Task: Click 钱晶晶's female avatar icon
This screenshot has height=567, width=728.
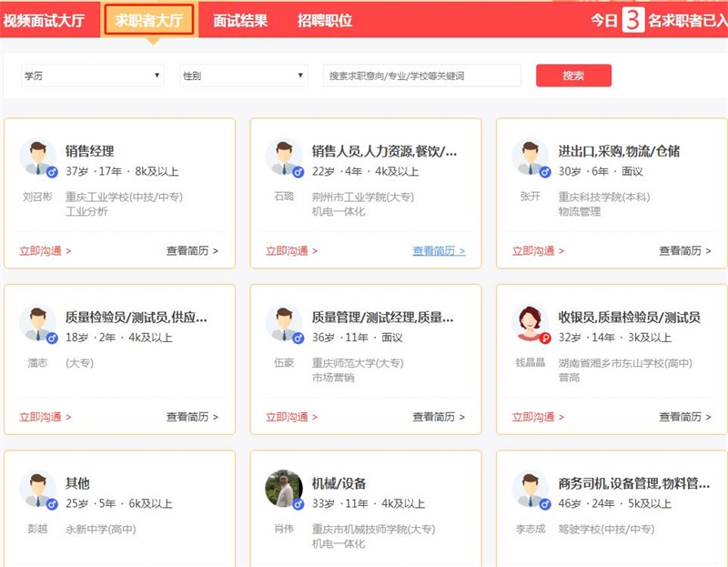Action: click(x=531, y=324)
